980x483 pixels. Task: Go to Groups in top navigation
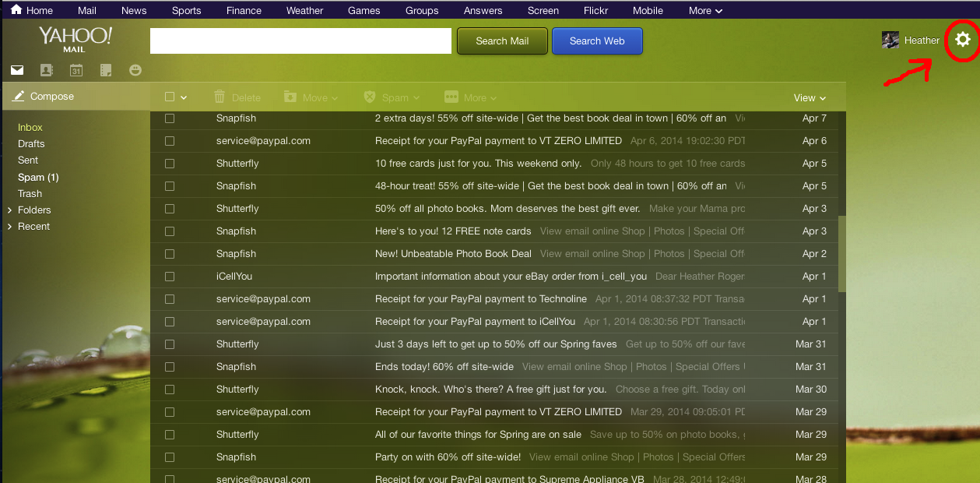[422, 10]
